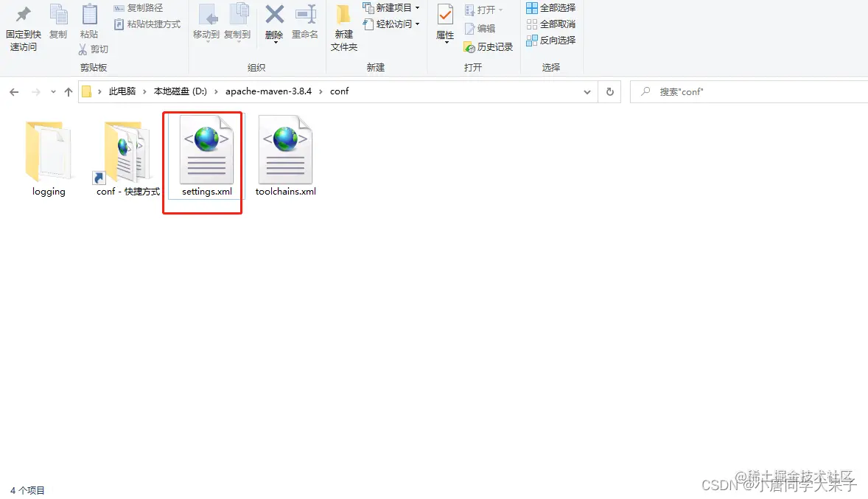Select the settings.xml file
Screen dimensions: 868x499
coord(206,157)
